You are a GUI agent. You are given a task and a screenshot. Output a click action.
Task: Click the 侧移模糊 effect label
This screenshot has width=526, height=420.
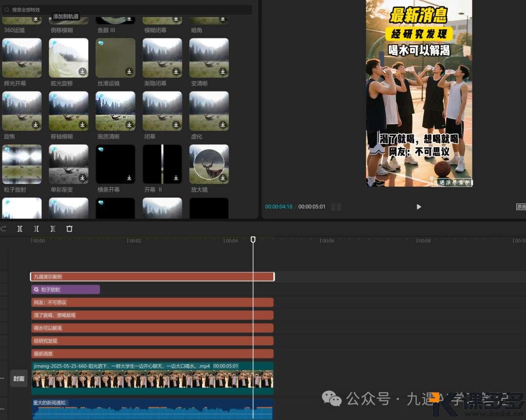(x=62, y=30)
